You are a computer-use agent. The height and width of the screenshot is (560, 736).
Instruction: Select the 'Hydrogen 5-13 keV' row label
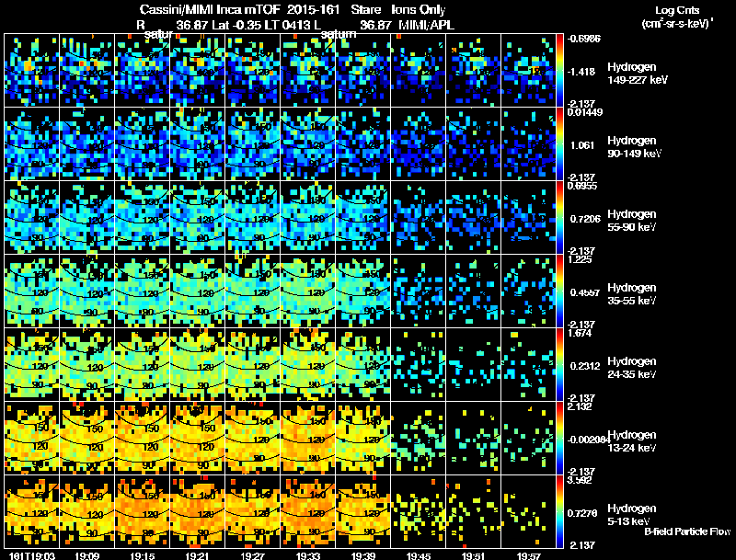632,515
